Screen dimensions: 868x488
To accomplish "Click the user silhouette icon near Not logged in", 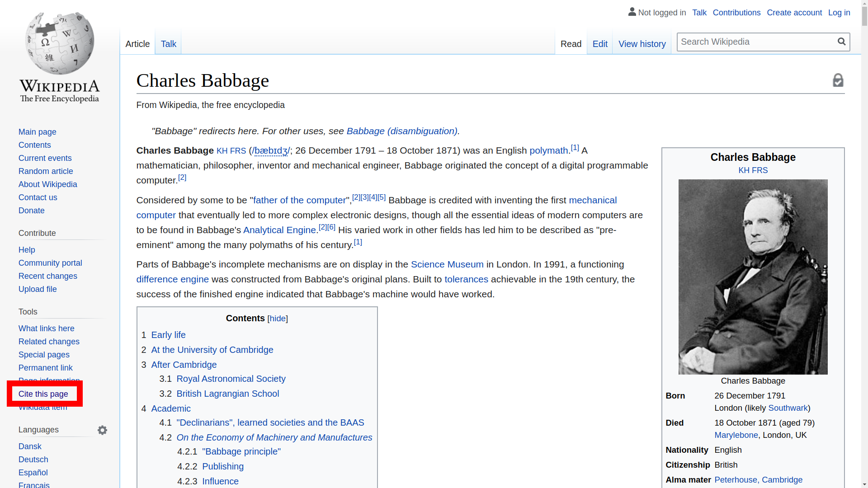I will pyautogui.click(x=632, y=12).
